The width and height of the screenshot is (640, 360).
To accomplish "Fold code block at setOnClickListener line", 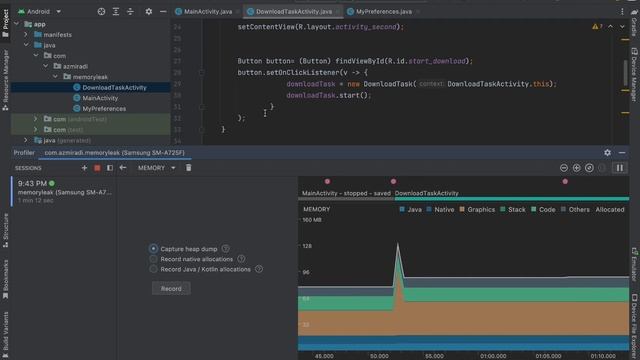I will [x=202, y=72].
